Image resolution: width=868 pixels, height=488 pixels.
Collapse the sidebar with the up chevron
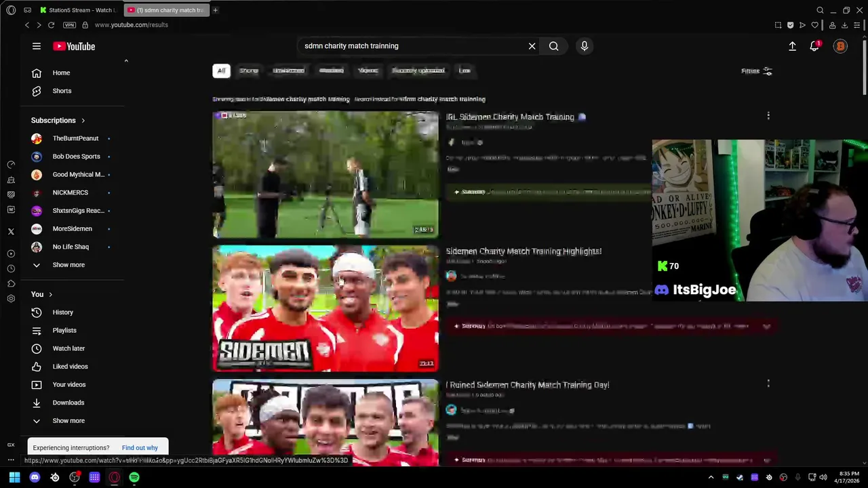pyautogui.click(x=126, y=61)
